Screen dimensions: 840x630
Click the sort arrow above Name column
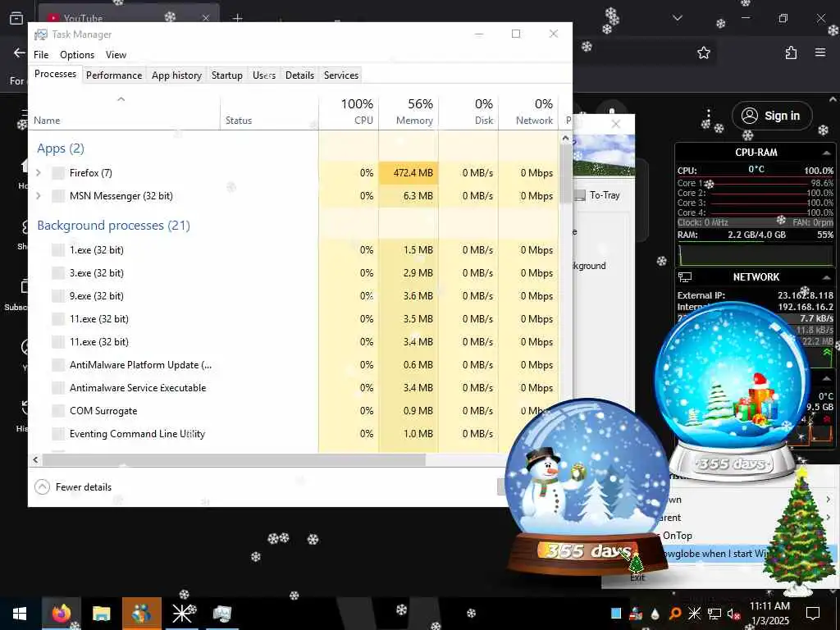click(x=121, y=99)
